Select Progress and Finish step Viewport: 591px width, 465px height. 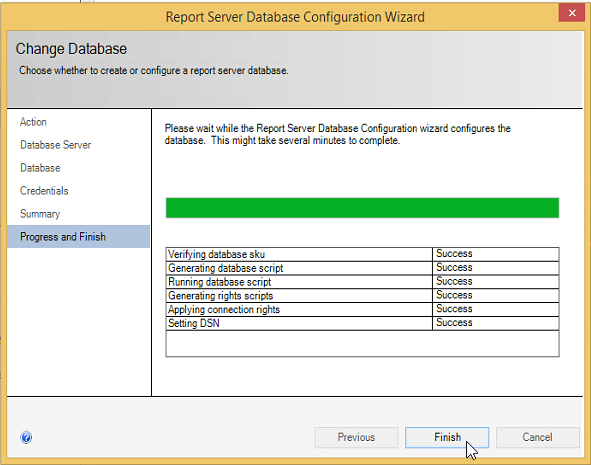tap(78, 237)
